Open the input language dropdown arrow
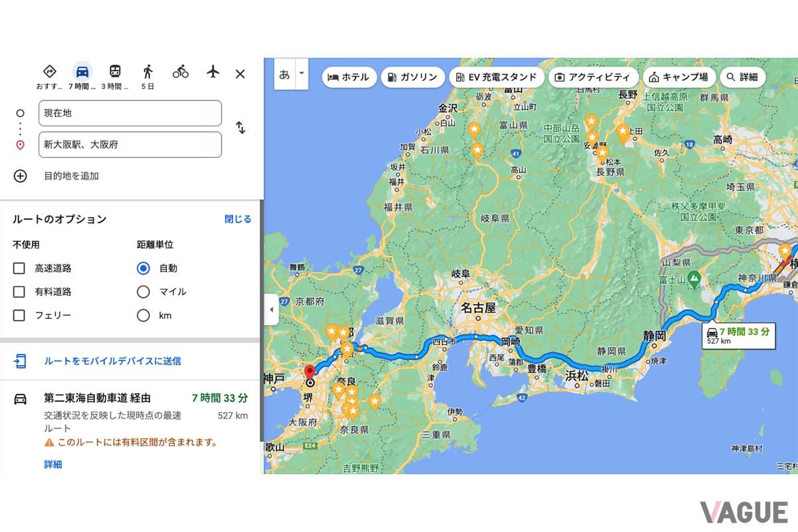The image size is (798, 532). (x=301, y=74)
